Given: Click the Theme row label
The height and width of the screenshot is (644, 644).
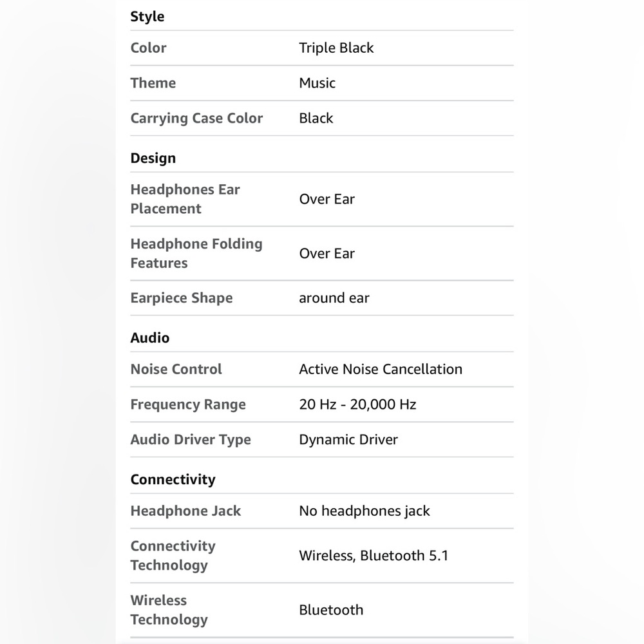Looking at the screenshot, I should click(x=153, y=83).
